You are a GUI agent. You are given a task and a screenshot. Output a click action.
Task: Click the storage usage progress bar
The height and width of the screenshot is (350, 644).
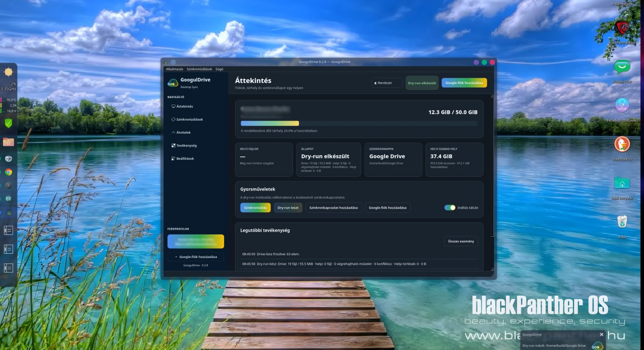359,123
